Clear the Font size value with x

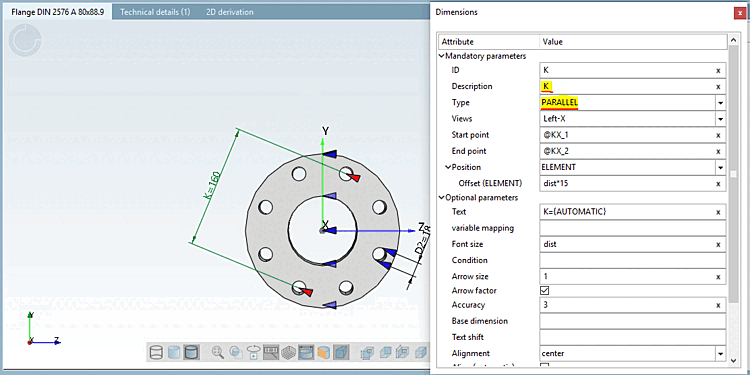tap(718, 244)
